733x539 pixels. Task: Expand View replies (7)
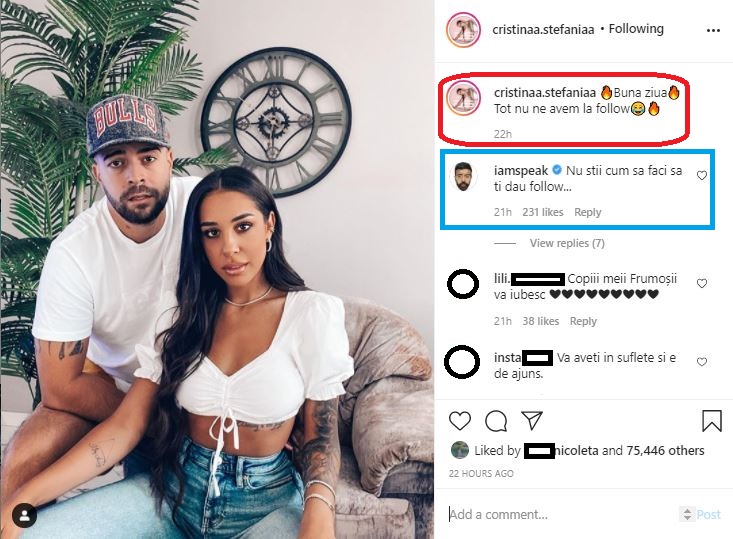click(567, 243)
